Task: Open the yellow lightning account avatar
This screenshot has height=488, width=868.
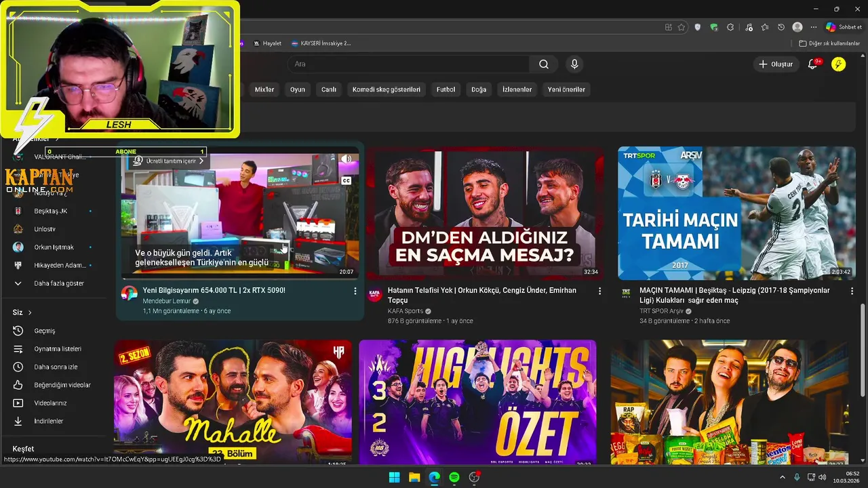Action: [x=839, y=64]
